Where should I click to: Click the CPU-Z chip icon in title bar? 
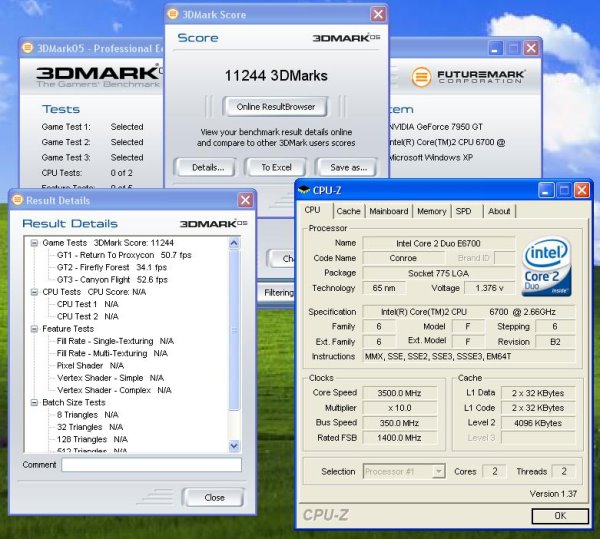tap(304, 190)
